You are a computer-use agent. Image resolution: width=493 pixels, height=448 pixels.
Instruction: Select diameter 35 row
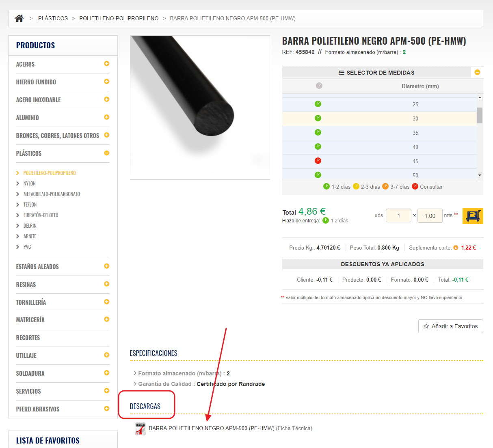379,133
